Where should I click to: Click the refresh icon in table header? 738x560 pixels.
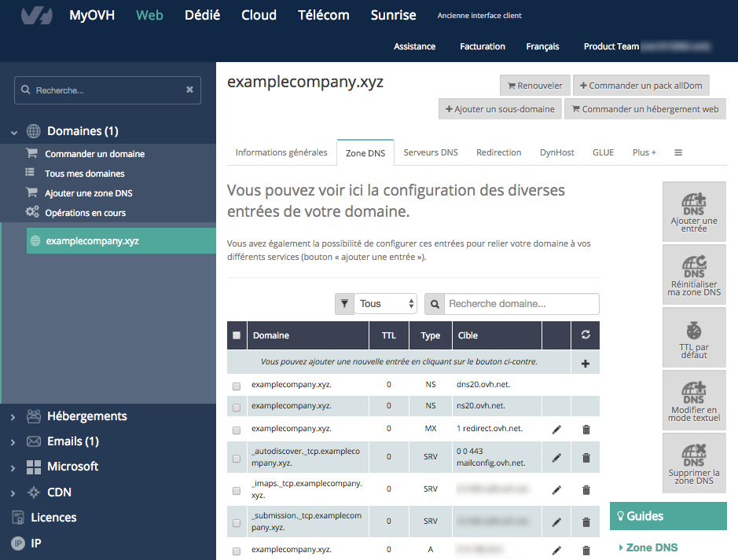click(586, 335)
